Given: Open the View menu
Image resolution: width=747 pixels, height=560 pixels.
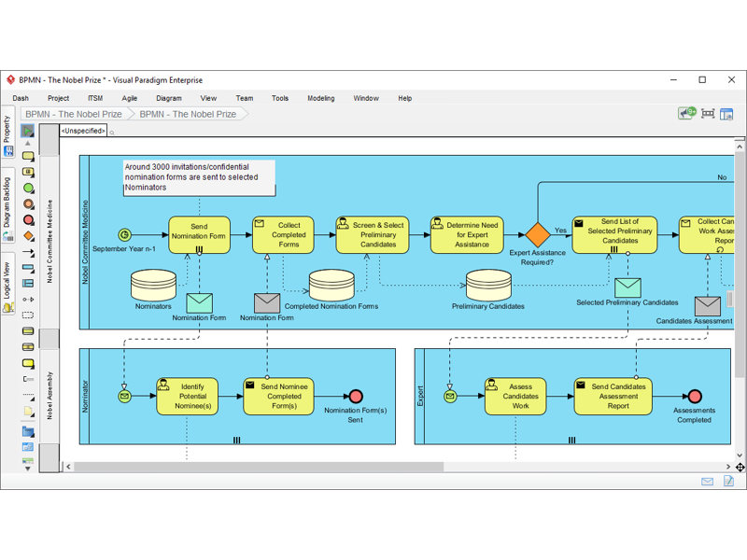Looking at the screenshot, I should click(208, 98).
